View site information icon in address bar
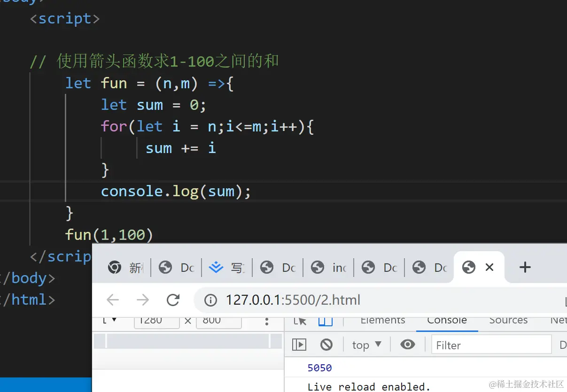This screenshot has height=392, width=567. pos(210,300)
